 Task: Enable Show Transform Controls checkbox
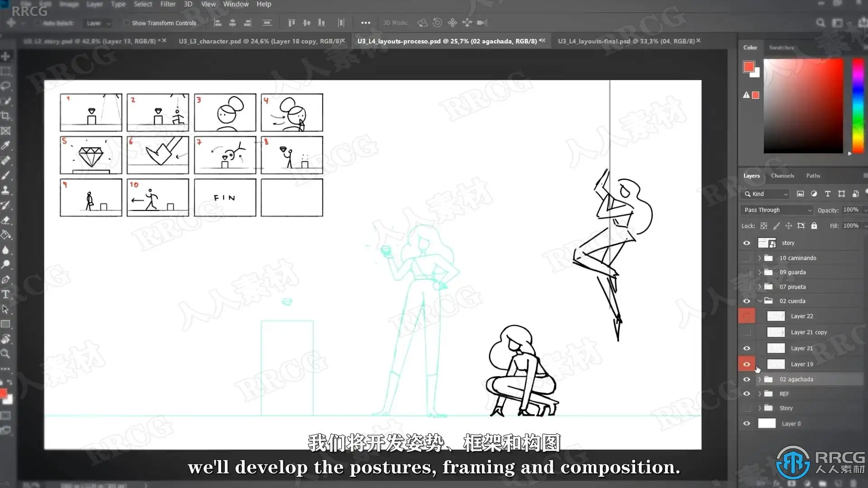click(x=126, y=23)
